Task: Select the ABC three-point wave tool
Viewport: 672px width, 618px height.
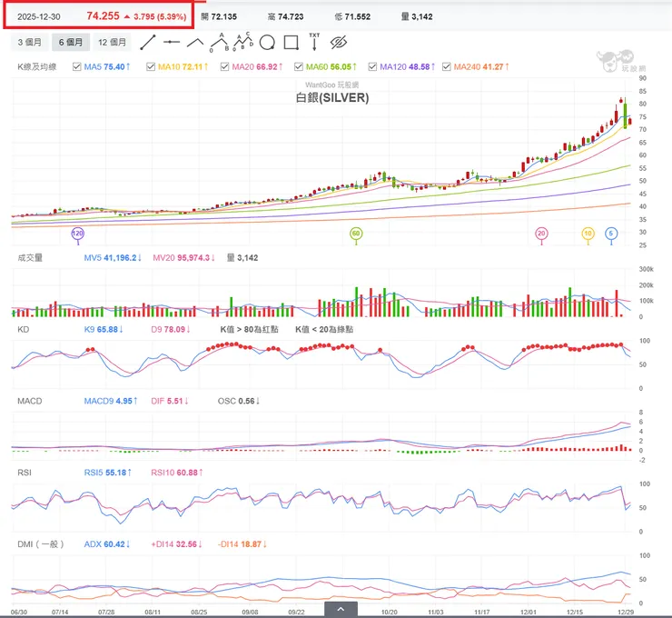Action: [x=219, y=42]
